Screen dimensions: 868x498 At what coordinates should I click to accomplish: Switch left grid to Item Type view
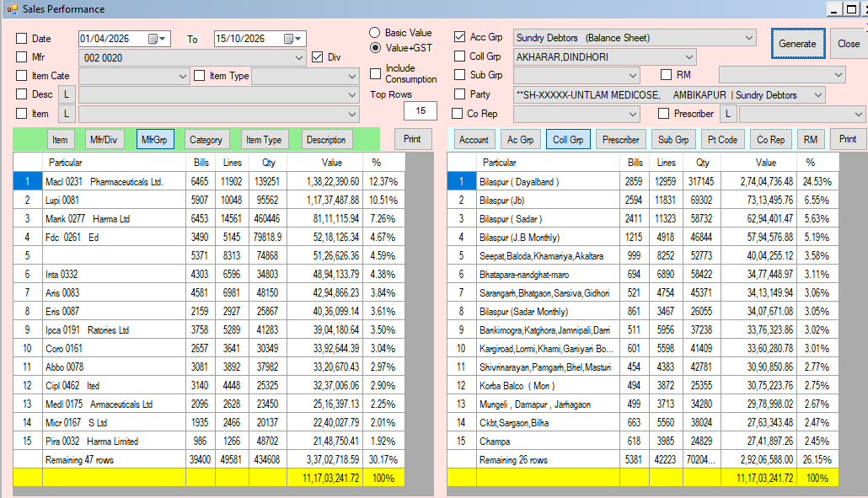(264, 139)
